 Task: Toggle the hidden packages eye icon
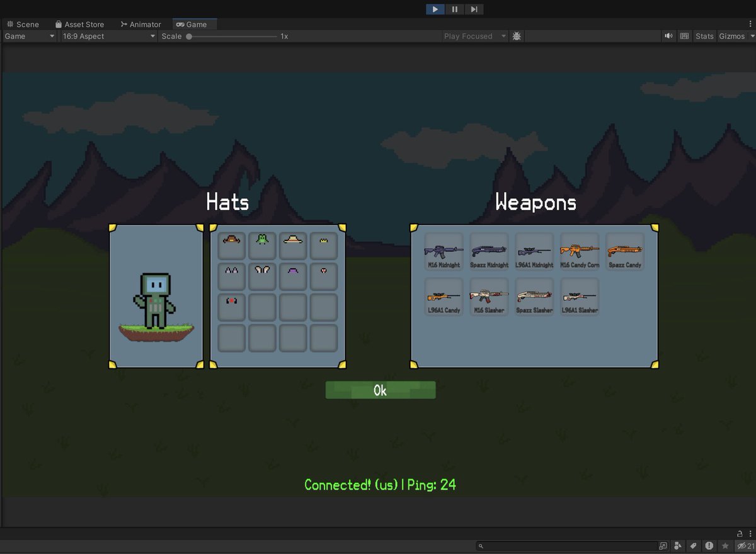pos(745,546)
